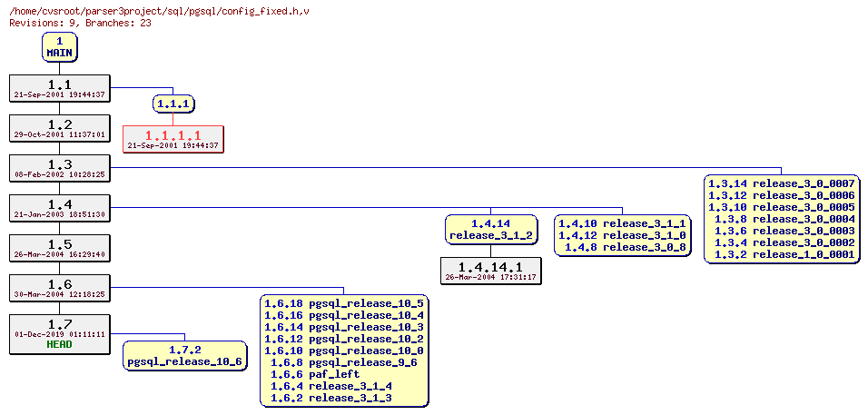Click branch 1.6.14 pgsql_release_10_3

(344, 327)
